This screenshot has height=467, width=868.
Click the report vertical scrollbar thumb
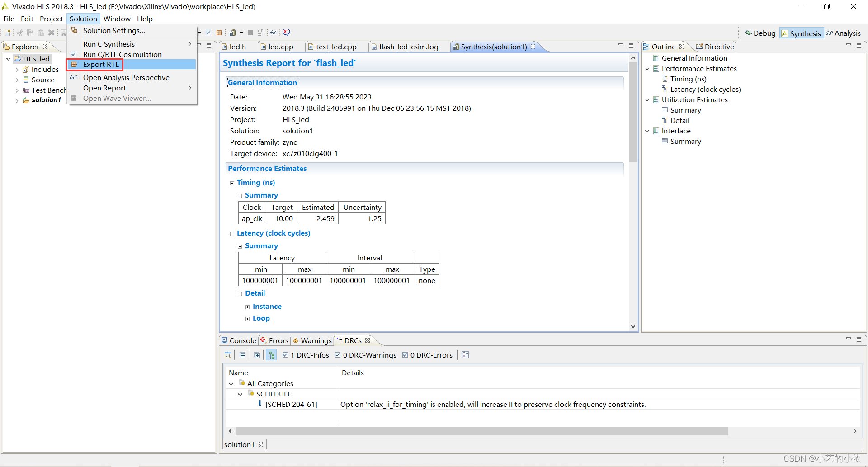point(633,112)
